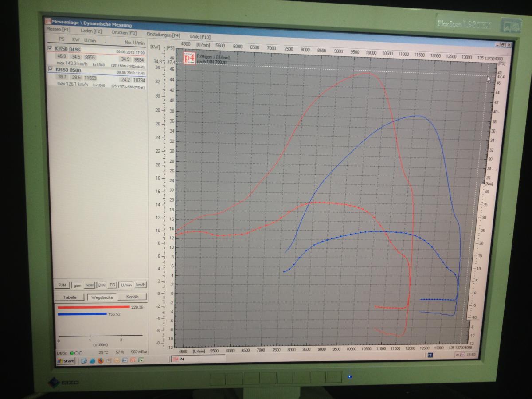Click the green DBox status indicator
The width and height of the screenshot is (532, 399).
click(72, 352)
